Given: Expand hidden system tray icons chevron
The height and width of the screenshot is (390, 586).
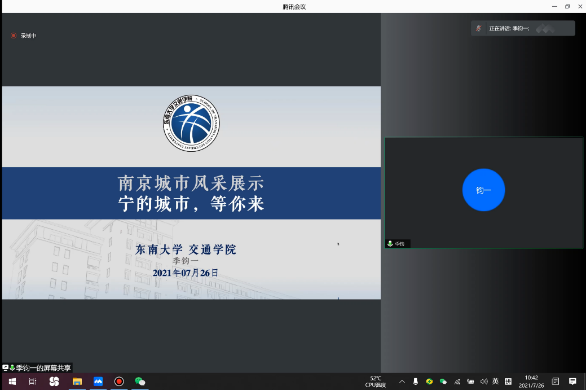Looking at the screenshot, I should (x=402, y=381).
